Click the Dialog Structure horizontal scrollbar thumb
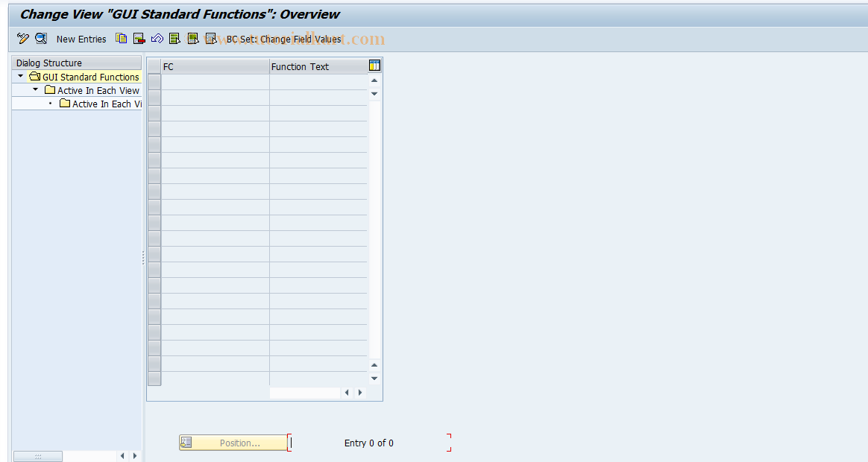 point(37,457)
